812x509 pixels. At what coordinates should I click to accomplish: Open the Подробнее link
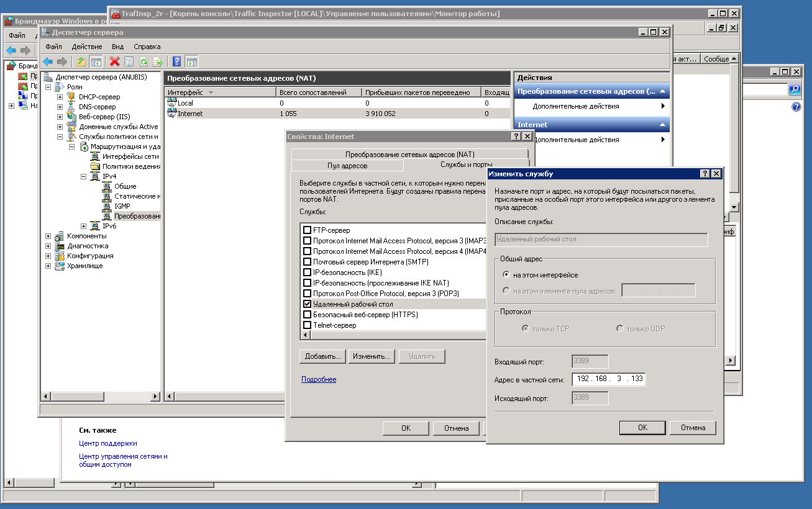tap(319, 379)
